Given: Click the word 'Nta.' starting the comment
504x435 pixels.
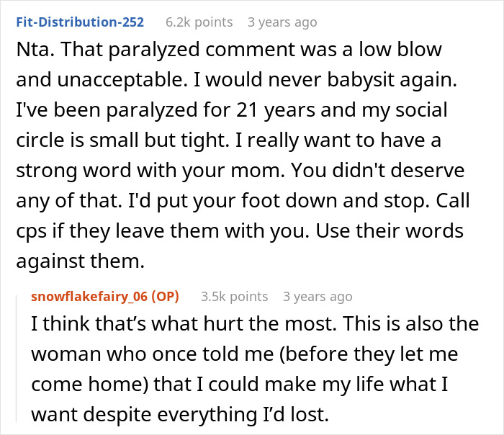Looking at the screenshot, I should pyautogui.click(x=35, y=52).
